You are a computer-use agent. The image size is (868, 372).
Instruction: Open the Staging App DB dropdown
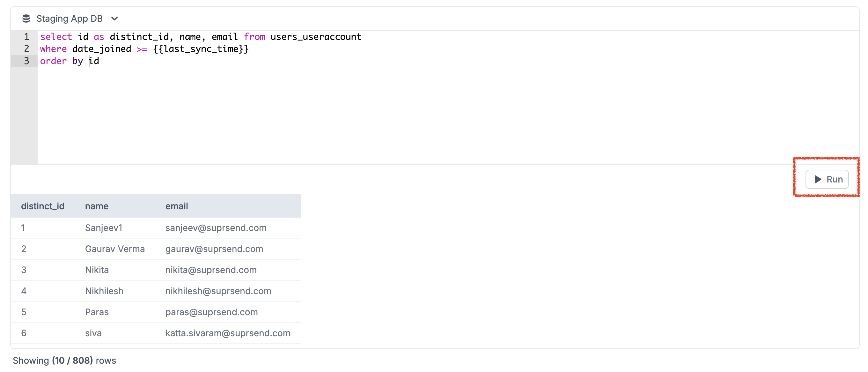(x=70, y=19)
